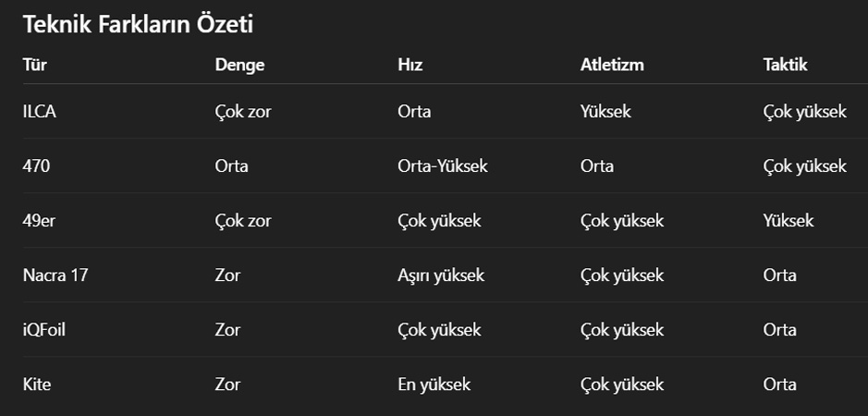
Task: Select the 'Aşırı yüksek' cell in Nacra 17 row
Action: pyautogui.click(x=441, y=275)
